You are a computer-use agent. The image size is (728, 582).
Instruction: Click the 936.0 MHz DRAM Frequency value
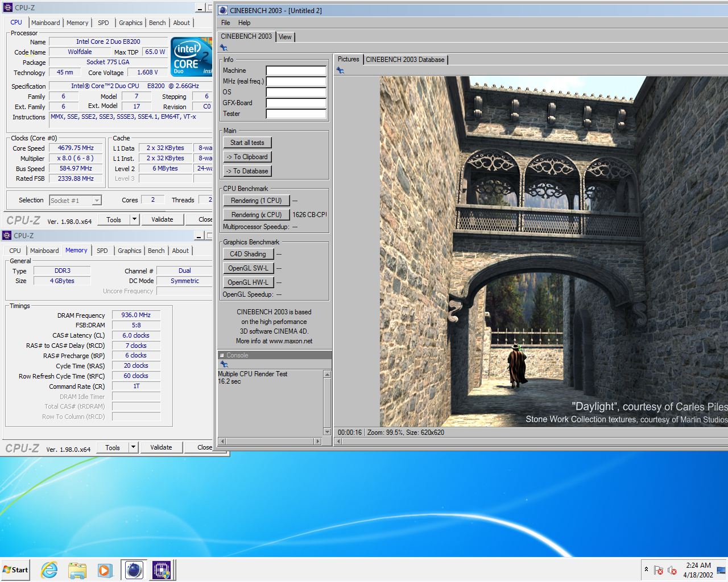coord(136,315)
